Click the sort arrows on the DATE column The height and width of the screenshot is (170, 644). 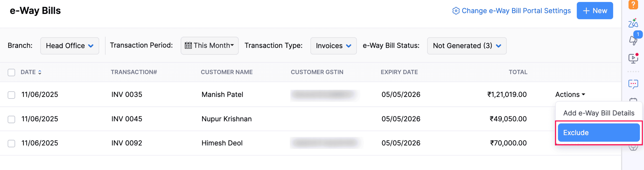40,72
